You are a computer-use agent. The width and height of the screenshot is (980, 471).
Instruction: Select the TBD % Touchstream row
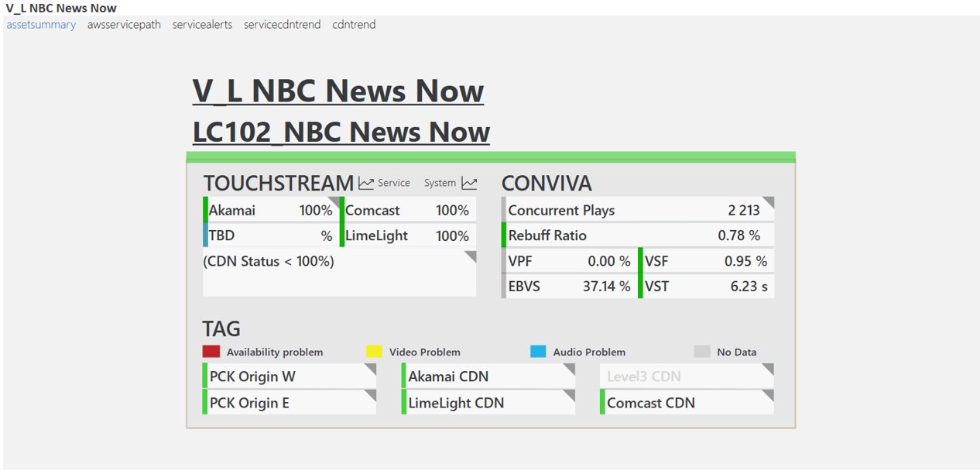point(271,235)
